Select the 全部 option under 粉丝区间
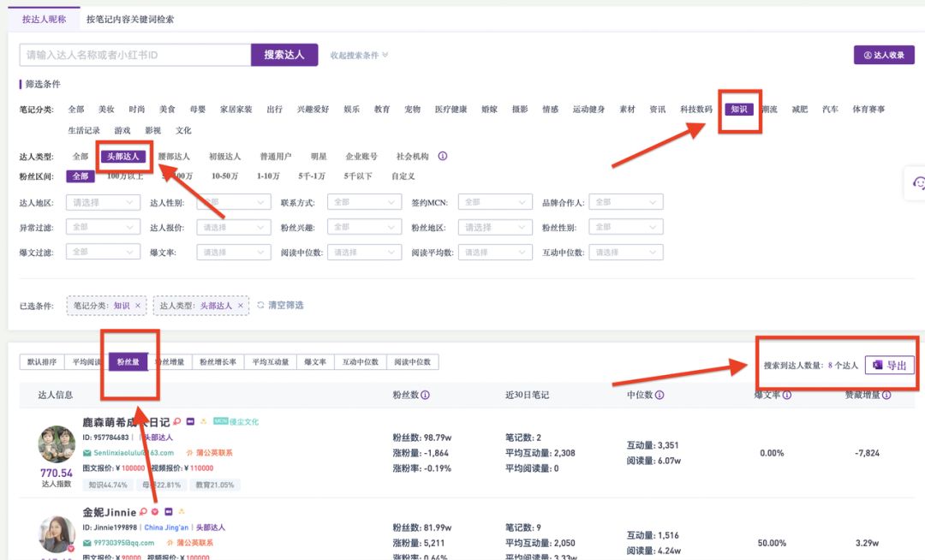Viewport: 925px width, 560px height. 81,176
